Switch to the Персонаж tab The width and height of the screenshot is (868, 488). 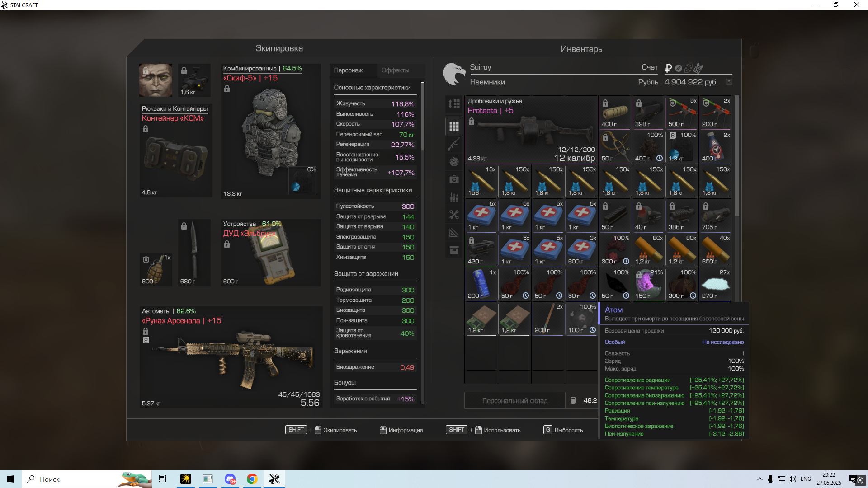tap(353, 70)
